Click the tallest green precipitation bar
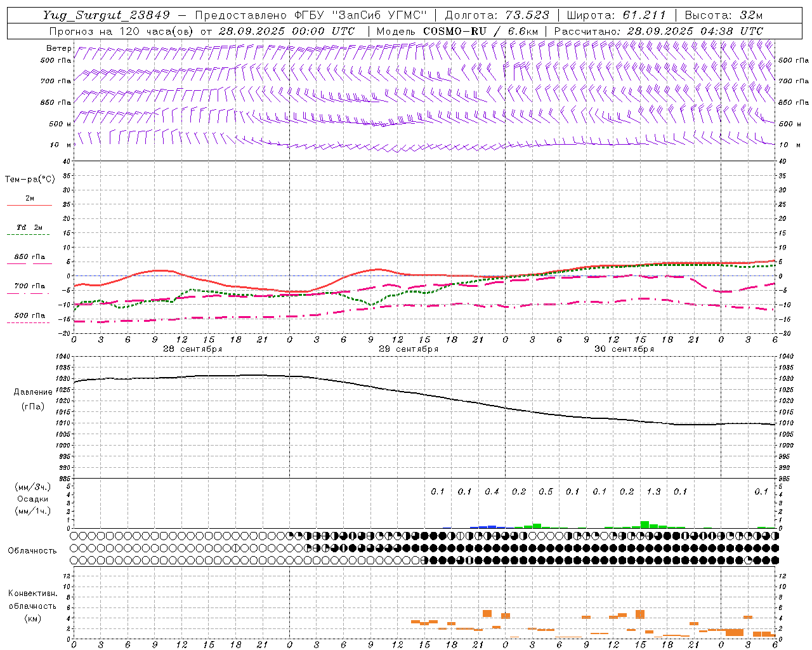The width and height of the screenshot is (812, 650). click(x=645, y=525)
